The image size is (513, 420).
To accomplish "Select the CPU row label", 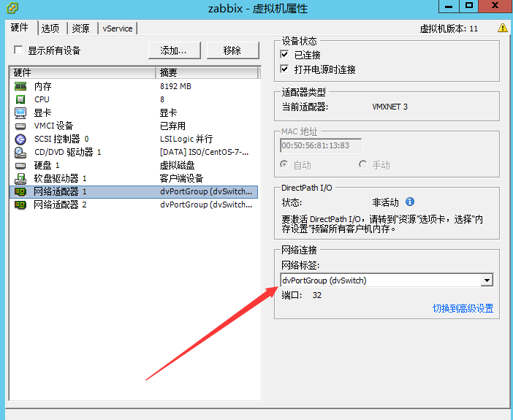I will [42, 99].
